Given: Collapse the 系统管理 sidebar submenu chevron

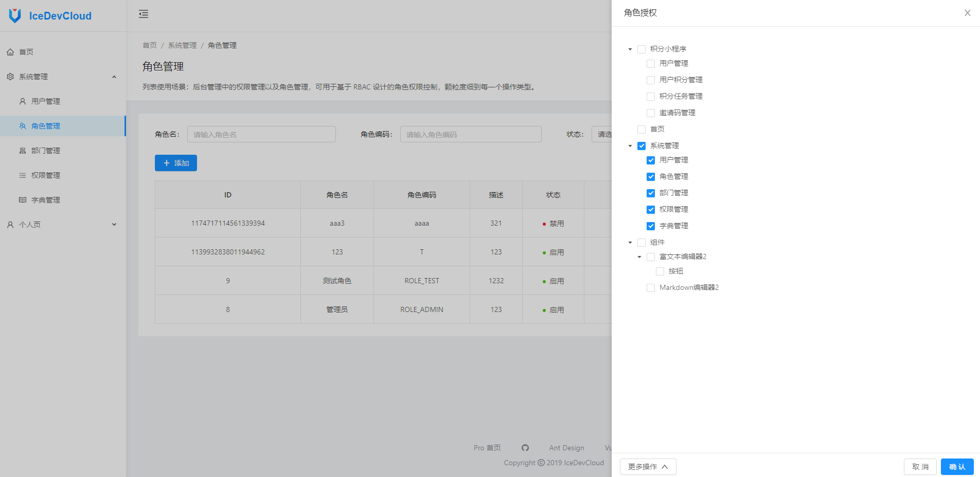Looking at the screenshot, I should 114,77.
